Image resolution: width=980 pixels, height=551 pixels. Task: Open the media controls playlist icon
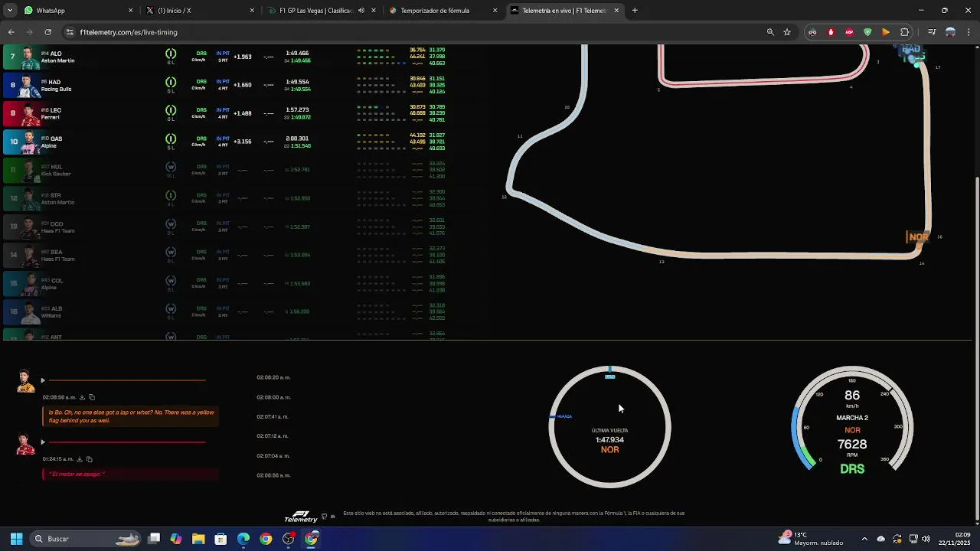pyautogui.click(x=932, y=32)
